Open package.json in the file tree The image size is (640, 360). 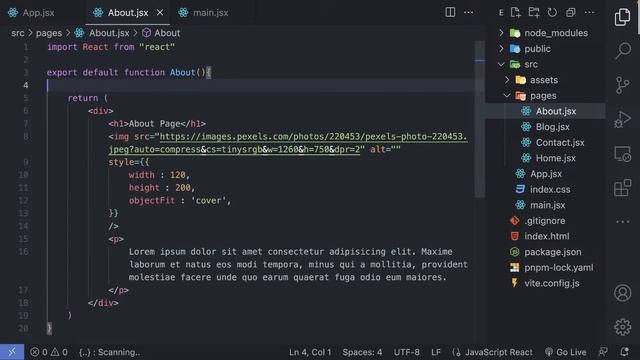pos(545,252)
